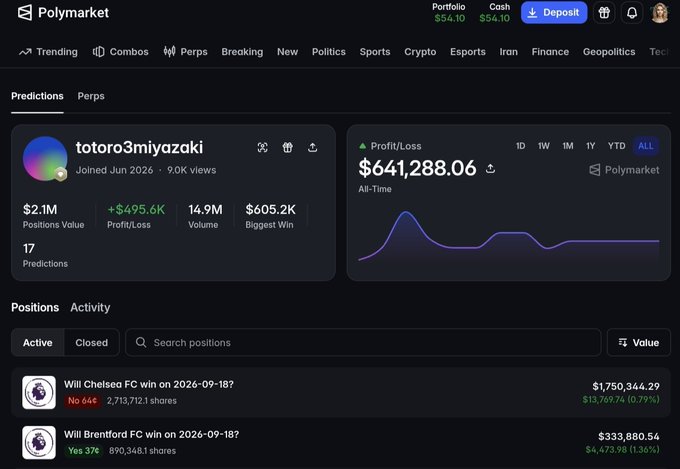Click the 14.9M Volume stat
680x469 pixels.
click(x=205, y=216)
